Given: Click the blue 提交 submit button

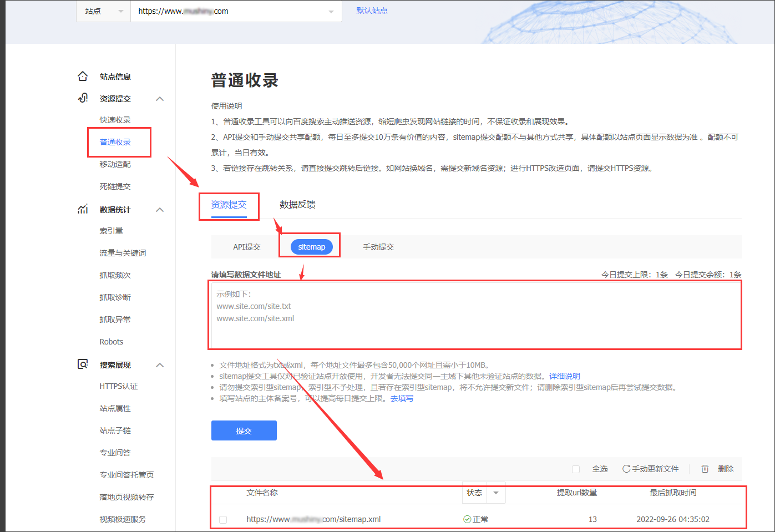Looking at the screenshot, I should pyautogui.click(x=244, y=430).
